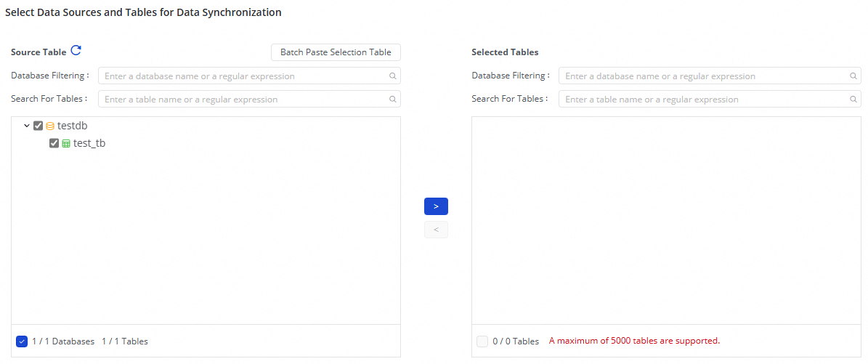Viewport: 868px width, 364px height.
Task: Uncheck the testdb database checkbox
Action: click(x=38, y=126)
